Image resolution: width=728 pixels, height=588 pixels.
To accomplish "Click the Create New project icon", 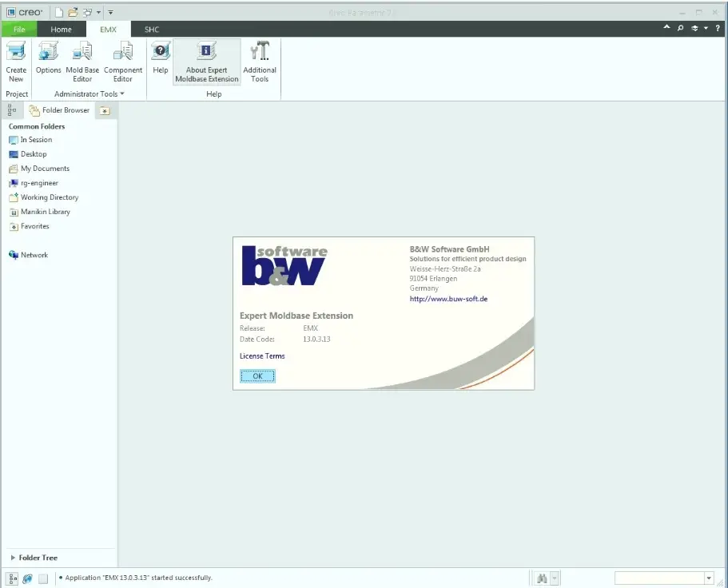I will tap(16, 62).
